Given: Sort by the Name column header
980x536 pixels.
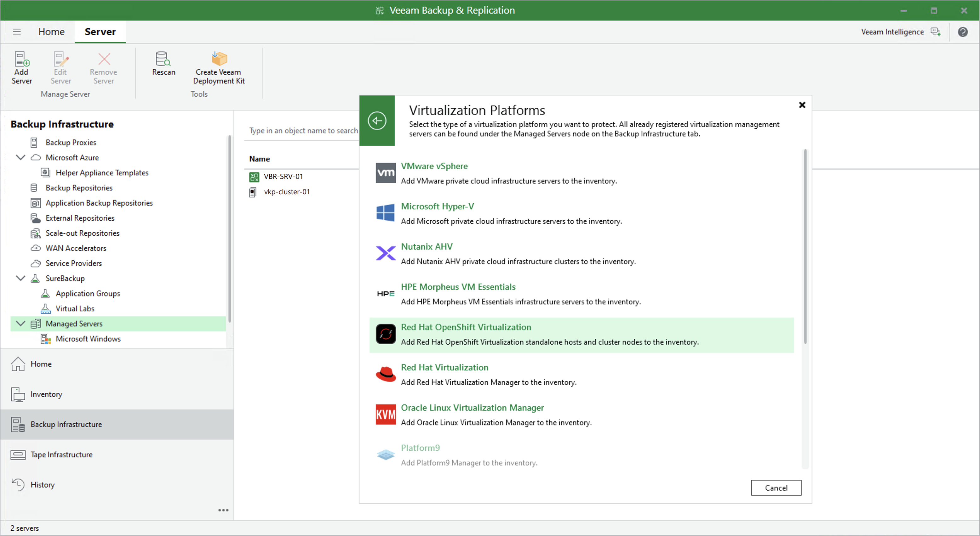Looking at the screenshot, I should tap(260, 159).
